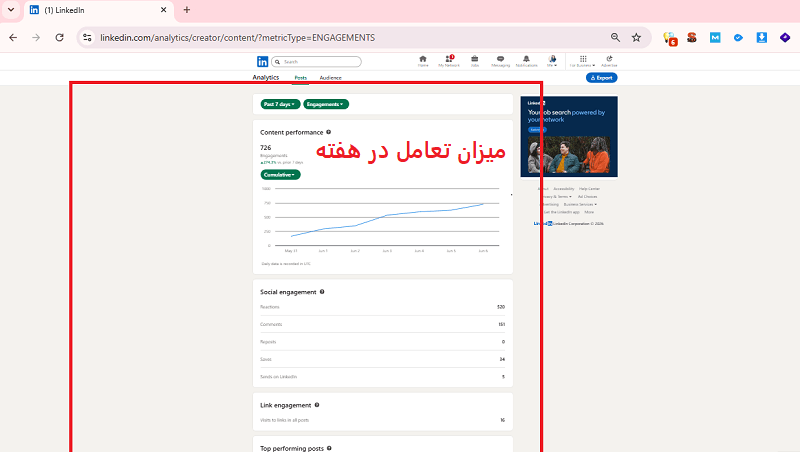Expand Business Services footer dropdown
Image resolution: width=800 pixels, height=452 pixels.
click(580, 204)
